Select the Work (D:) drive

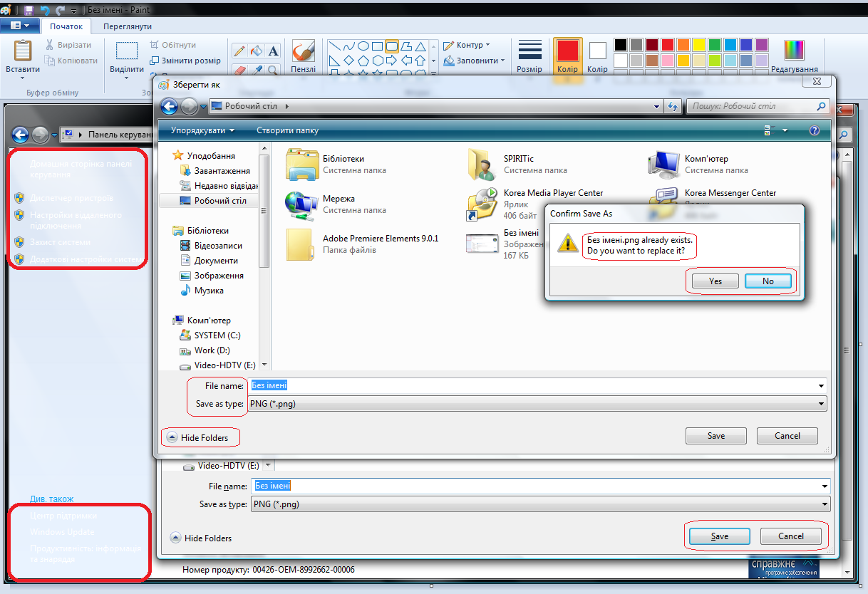tap(204, 350)
